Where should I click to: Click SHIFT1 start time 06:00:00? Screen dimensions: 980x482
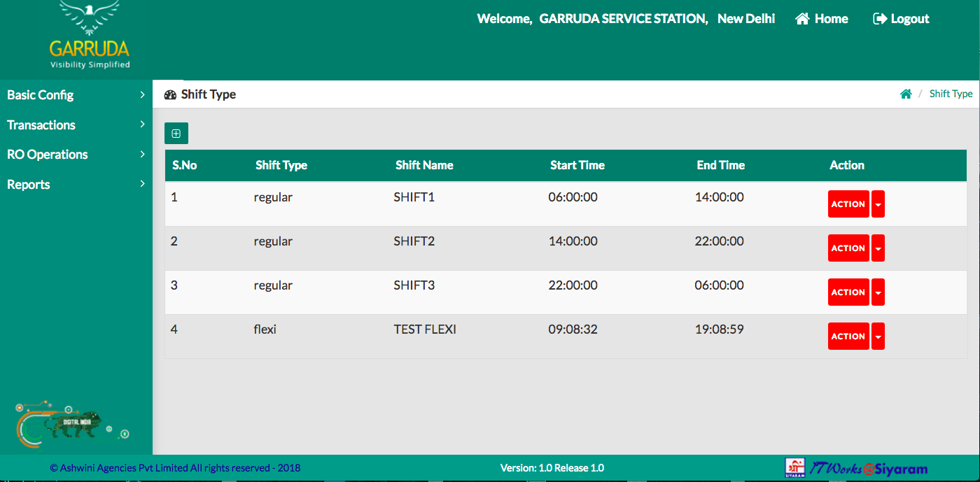[573, 197]
